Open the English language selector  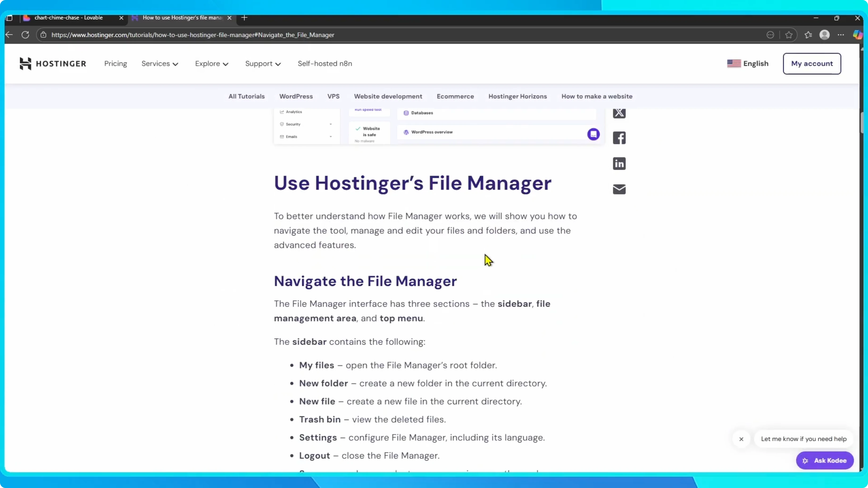748,64
